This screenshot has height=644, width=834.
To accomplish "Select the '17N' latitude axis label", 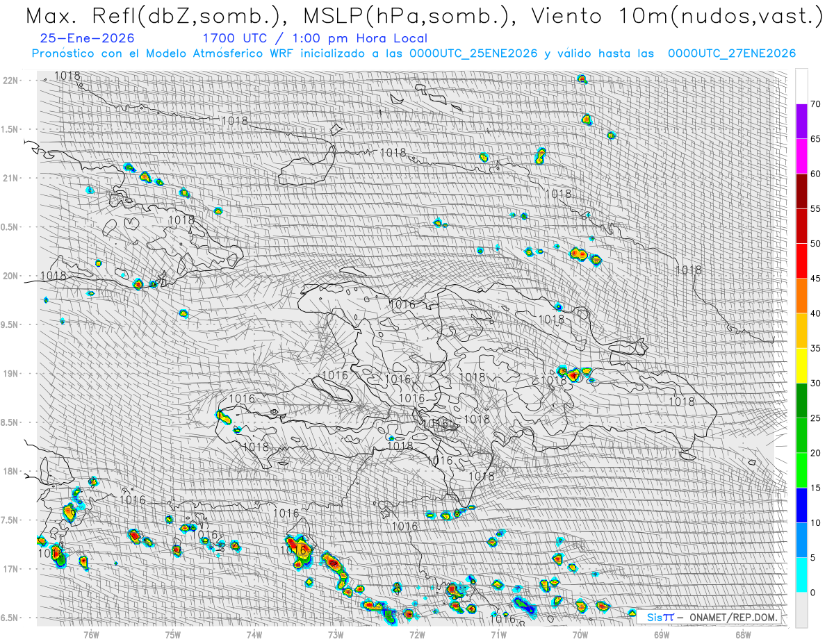I will 11,569.
